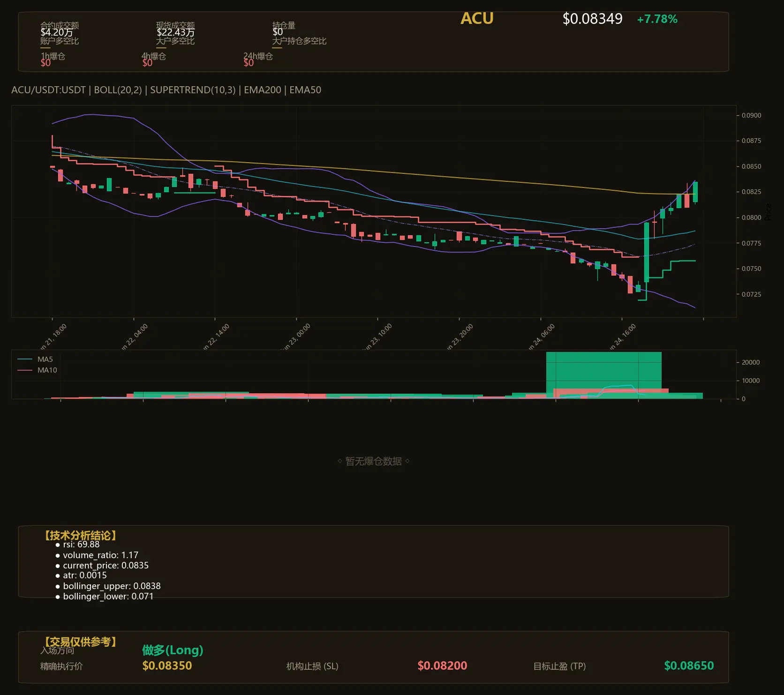
Task: Select the 0.0875 price axis label
Action: pos(751,141)
